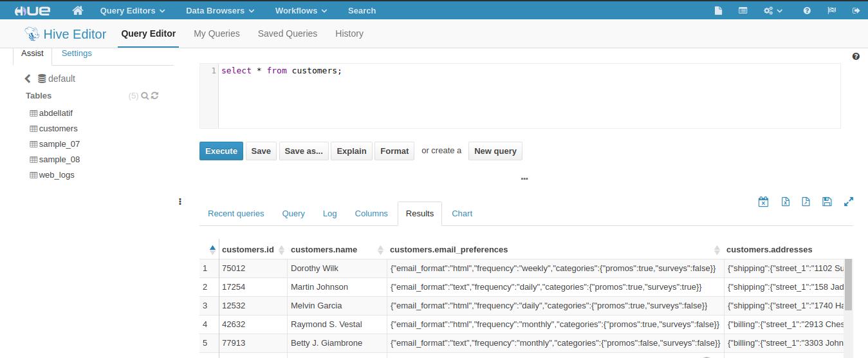The width and height of the screenshot is (868, 358).
Task: Click the results vertical scrollbar
Action: pyautogui.click(x=848, y=284)
